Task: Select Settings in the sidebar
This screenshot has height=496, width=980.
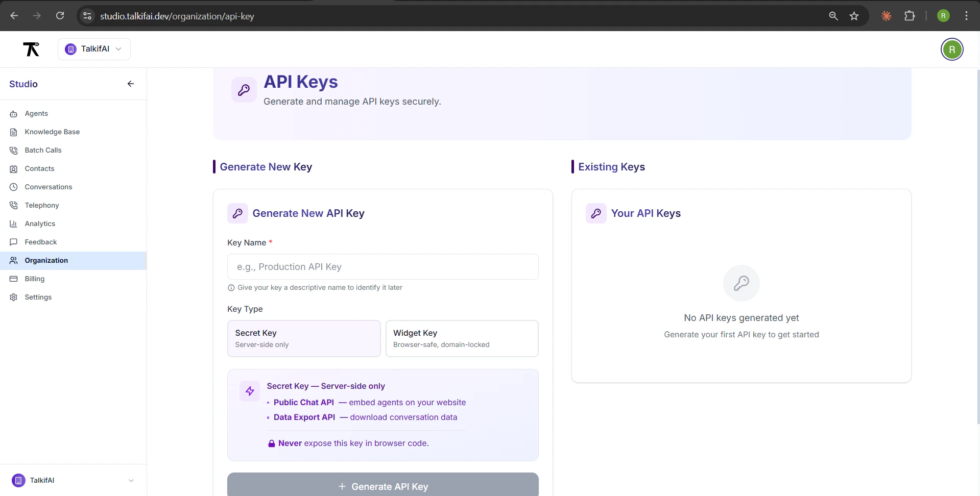Action: (38, 297)
